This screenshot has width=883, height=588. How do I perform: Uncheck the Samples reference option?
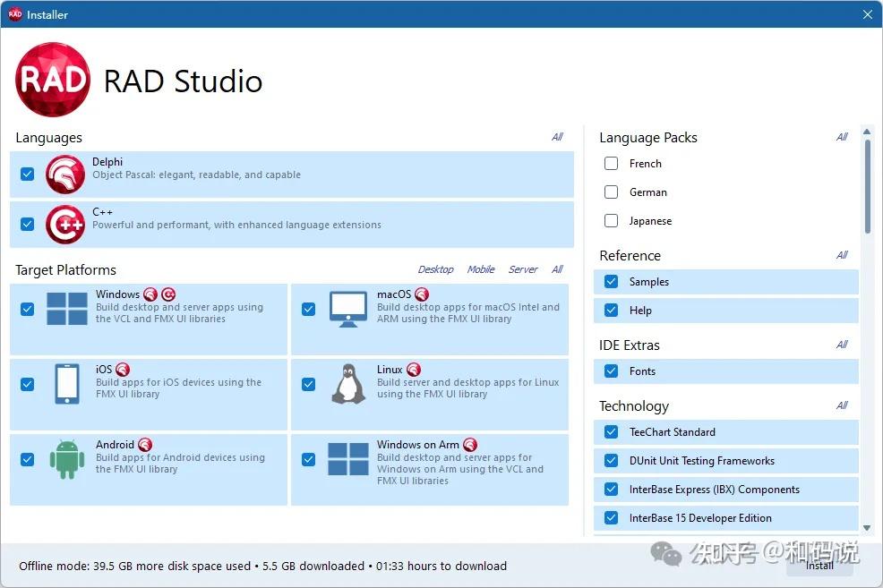(x=611, y=281)
